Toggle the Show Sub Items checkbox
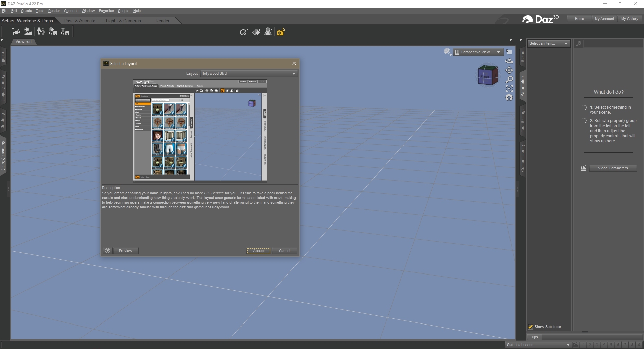The width and height of the screenshot is (644, 349). 531,327
